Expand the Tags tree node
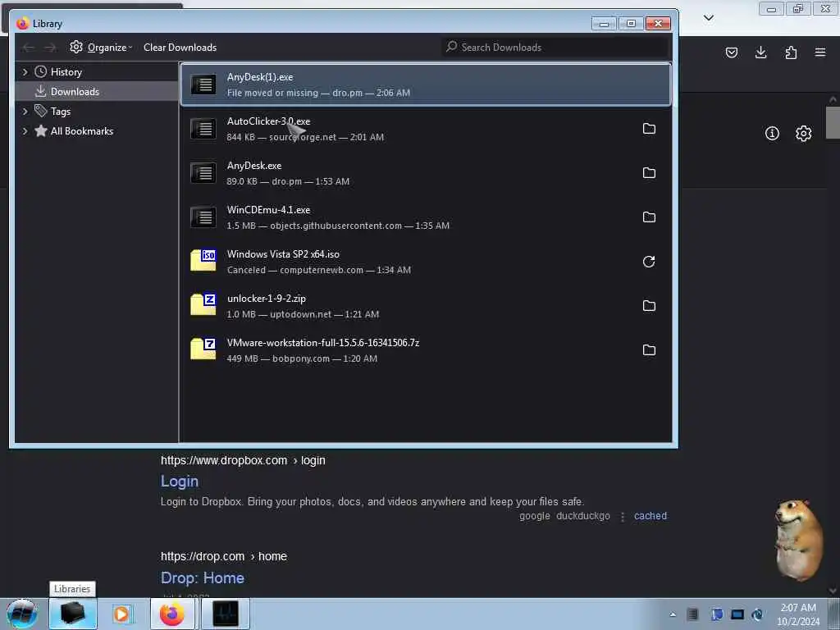This screenshot has width=840, height=630. pyautogui.click(x=25, y=111)
